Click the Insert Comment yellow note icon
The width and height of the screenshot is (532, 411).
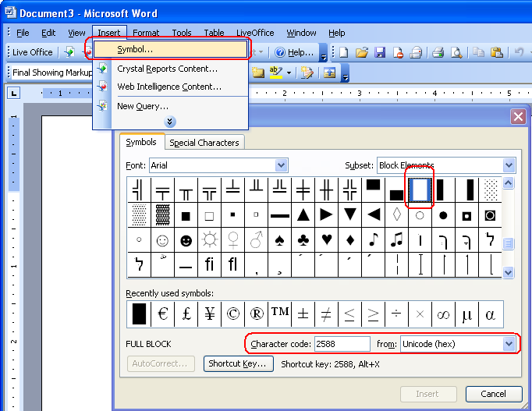point(258,73)
